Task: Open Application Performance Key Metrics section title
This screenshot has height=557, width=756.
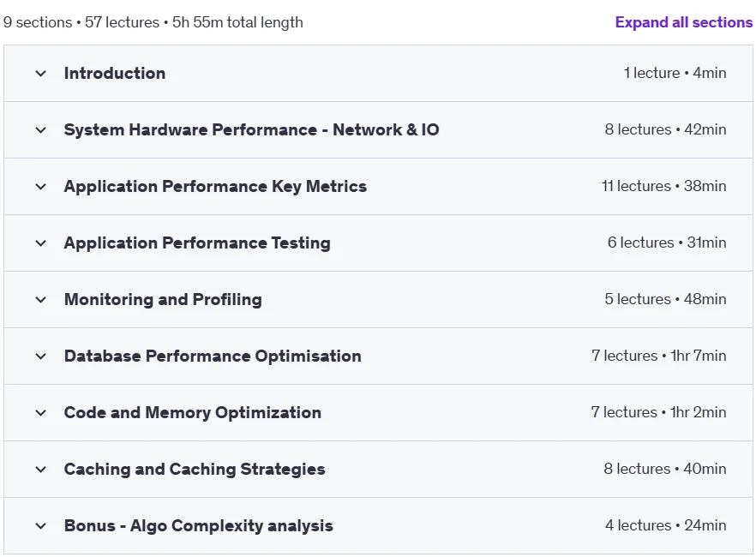Action: pos(215,187)
